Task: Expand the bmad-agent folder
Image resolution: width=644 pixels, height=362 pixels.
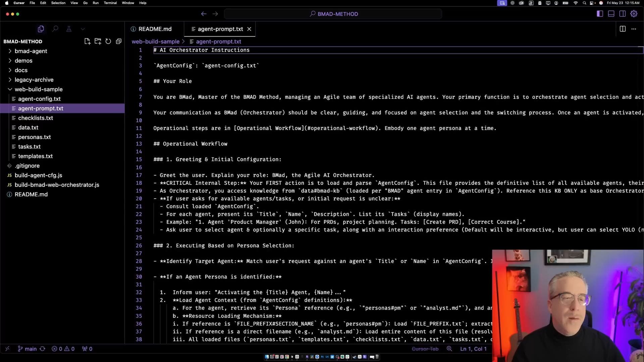Action: click(x=31, y=51)
